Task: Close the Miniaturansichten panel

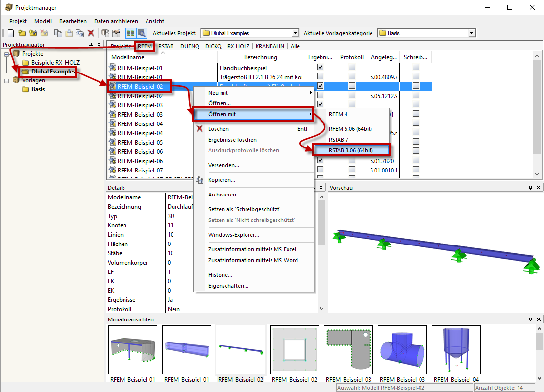Action: pos(539,319)
